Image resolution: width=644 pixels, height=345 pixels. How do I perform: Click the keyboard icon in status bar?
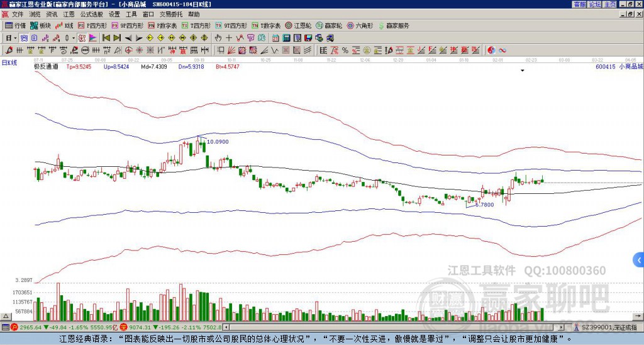click(4, 327)
